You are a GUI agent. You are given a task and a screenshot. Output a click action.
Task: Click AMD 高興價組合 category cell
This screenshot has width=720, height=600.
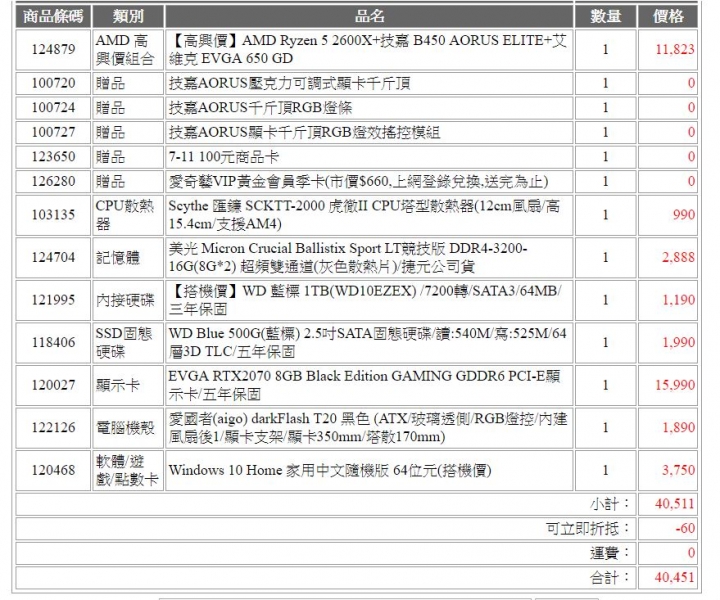click(128, 50)
